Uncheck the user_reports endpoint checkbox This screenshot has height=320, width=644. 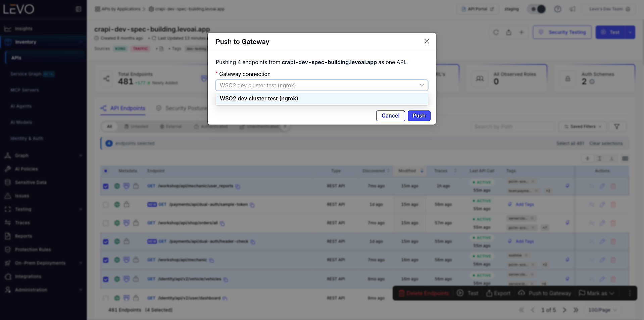(x=106, y=186)
